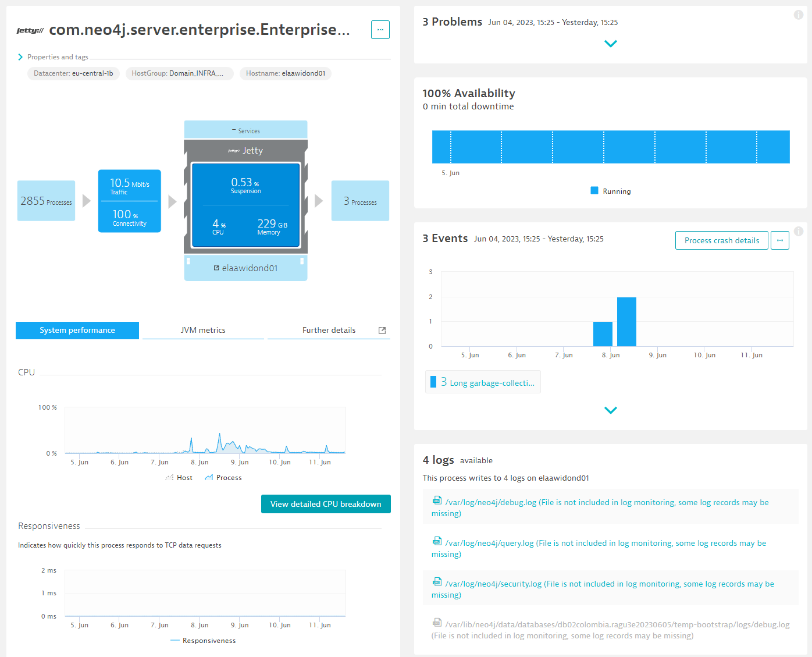This screenshot has width=812, height=657.
Task: Click the info icon on the 3 Events panel
Action: [799, 231]
